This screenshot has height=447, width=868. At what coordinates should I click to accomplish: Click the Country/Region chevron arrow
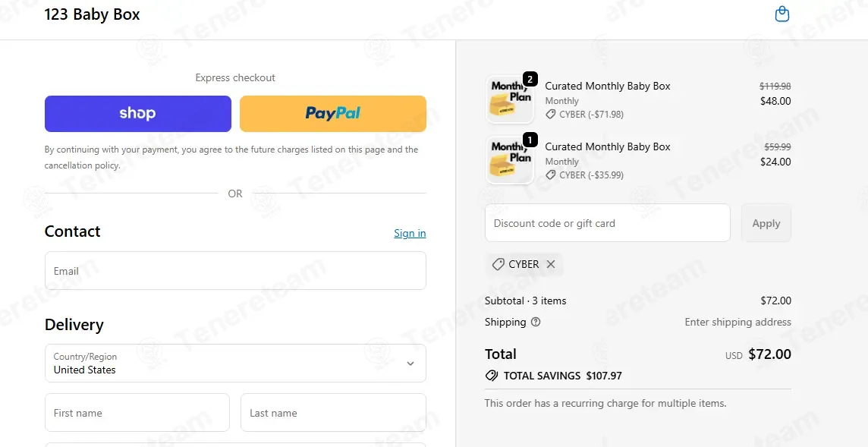410,364
